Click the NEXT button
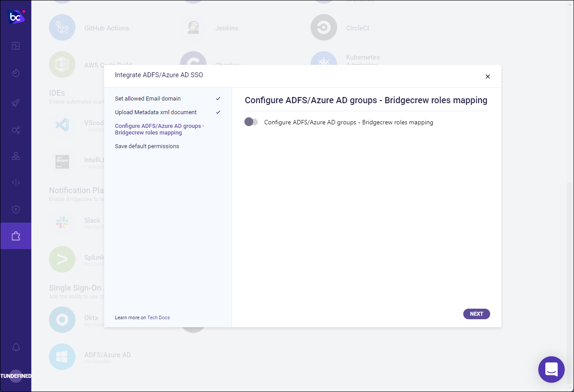This screenshot has height=392, width=574. (476, 314)
